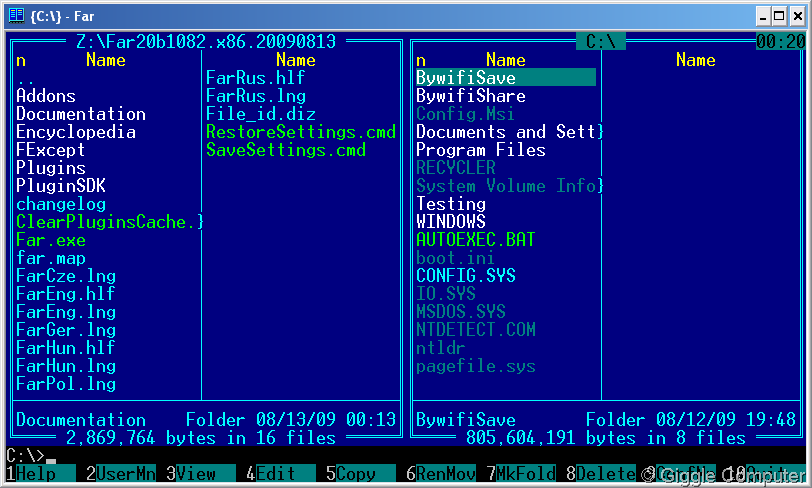Select the RECYCLER folder
Viewport: 812px width, 488px height.
456,168
